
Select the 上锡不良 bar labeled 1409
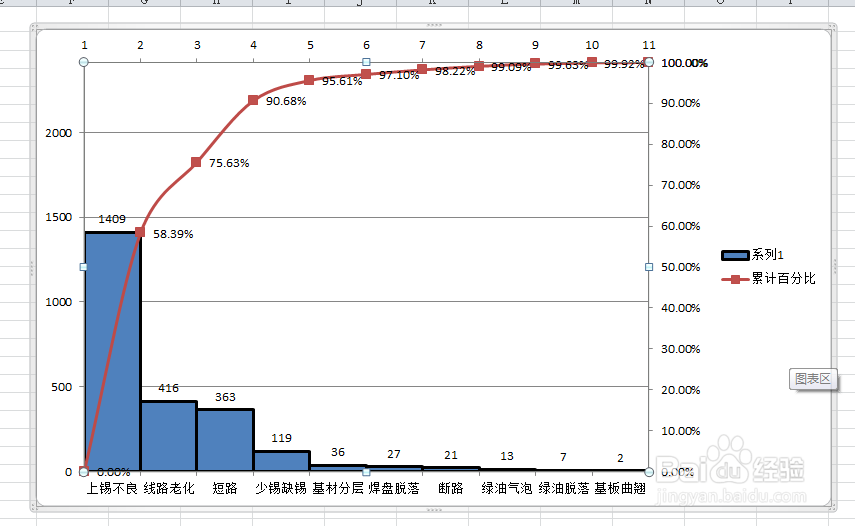tap(112, 352)
